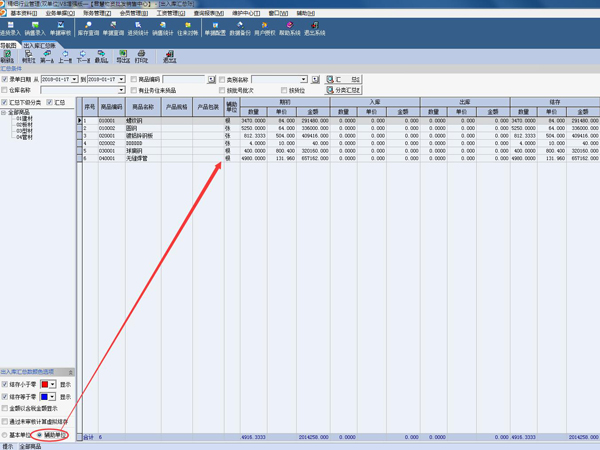600x450 pixels.
Task: Open the start date dropdown
Action: [75, 79]
